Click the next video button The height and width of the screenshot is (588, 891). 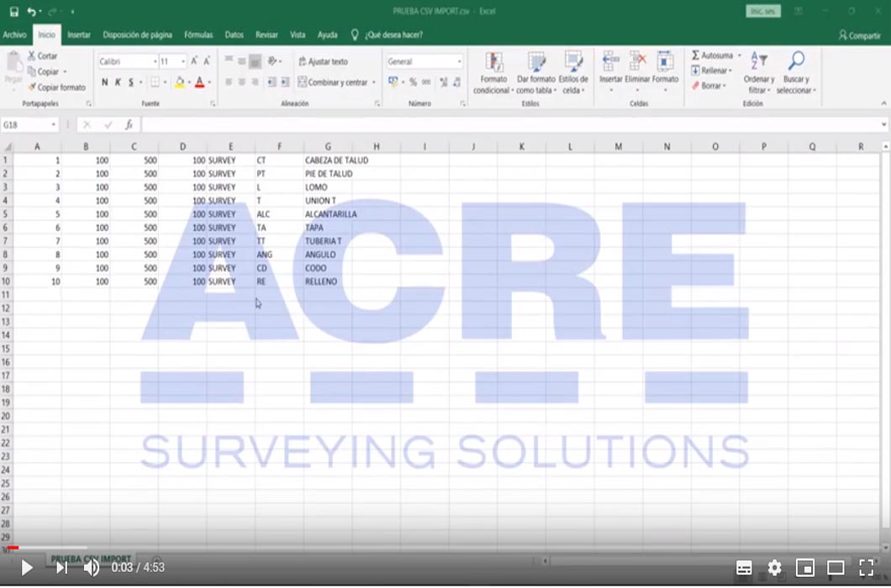click(x=61, y=567)
